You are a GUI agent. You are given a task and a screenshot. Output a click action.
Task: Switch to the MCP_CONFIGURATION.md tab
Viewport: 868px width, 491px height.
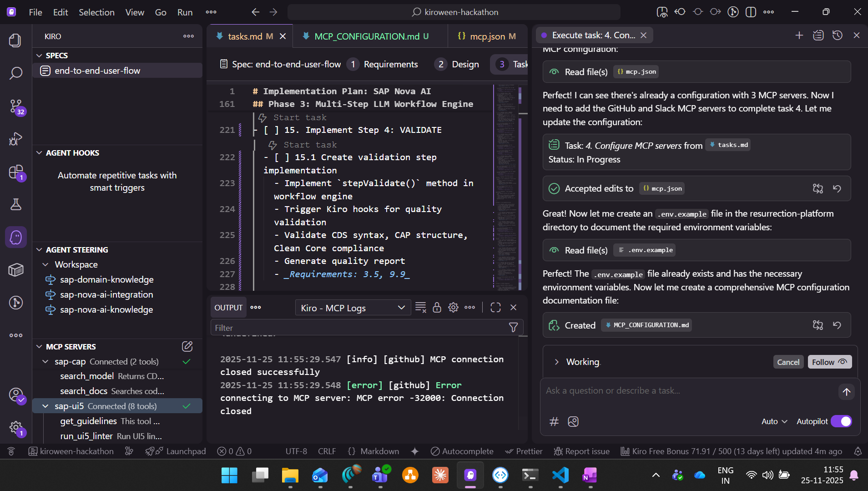tap(371, 36)
